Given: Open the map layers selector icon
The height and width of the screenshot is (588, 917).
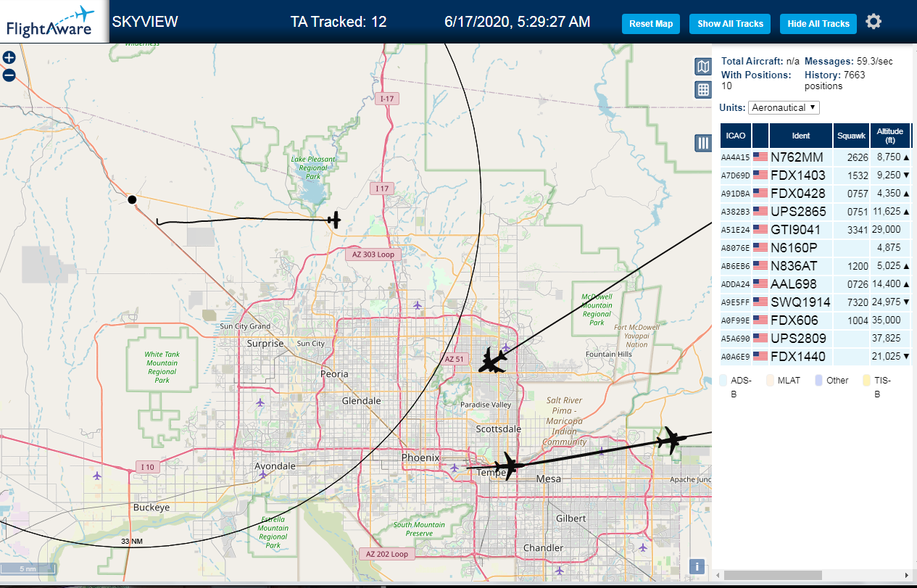Looking at the screenshot, I should [702, 67].
